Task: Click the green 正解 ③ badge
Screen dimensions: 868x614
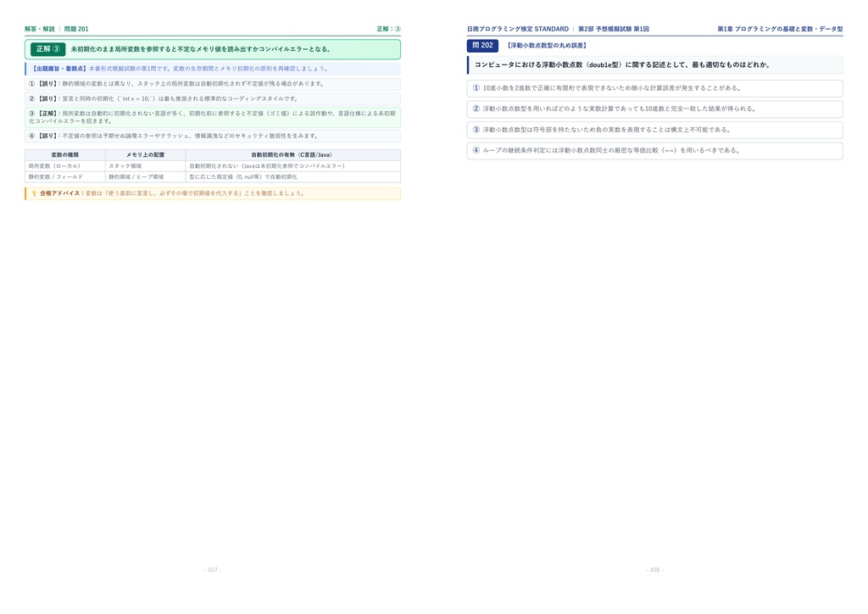Action: pos(47,49)
